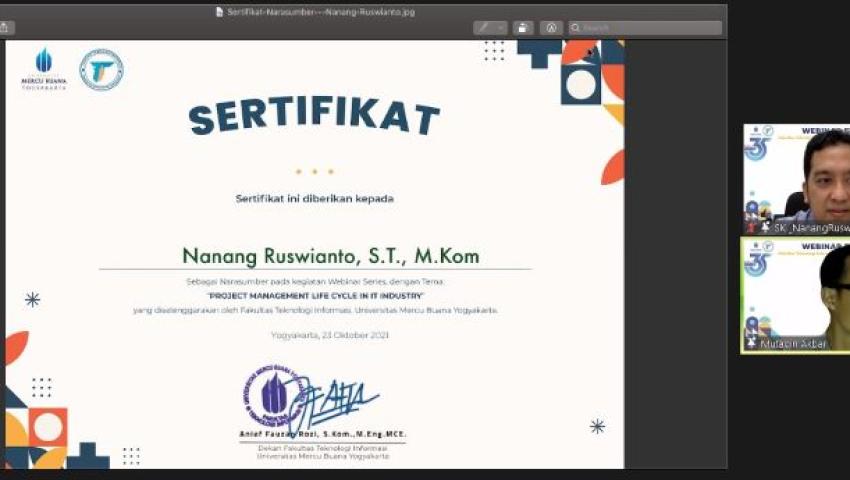
Task: Open the highlight pen style dropdown arrow
Action: [x=500, y=28]
